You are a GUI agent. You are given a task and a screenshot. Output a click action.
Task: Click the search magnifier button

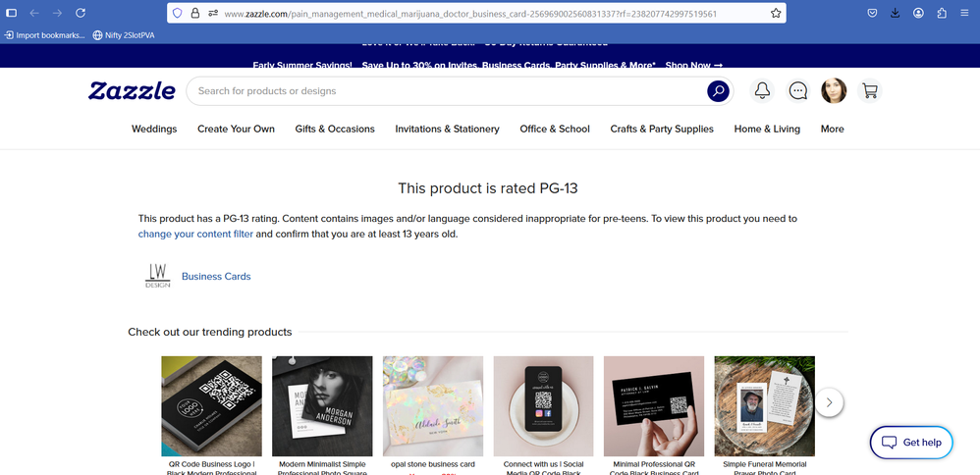pos(718,91)
